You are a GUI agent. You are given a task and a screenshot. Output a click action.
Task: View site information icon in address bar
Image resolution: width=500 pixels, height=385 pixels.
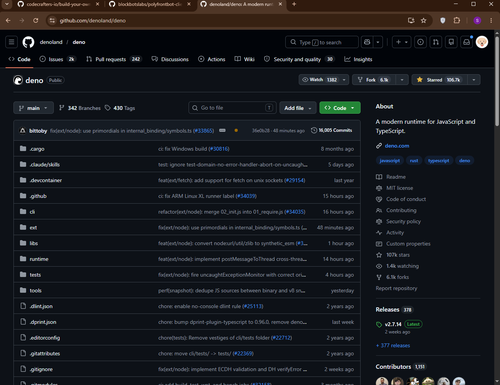(x=52, y=21)
